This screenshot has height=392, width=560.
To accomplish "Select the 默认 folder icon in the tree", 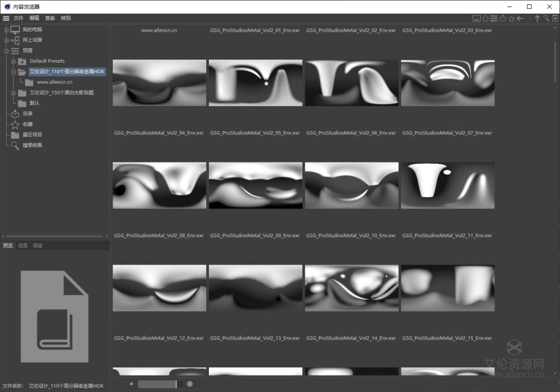I will (x=22, y=103).
